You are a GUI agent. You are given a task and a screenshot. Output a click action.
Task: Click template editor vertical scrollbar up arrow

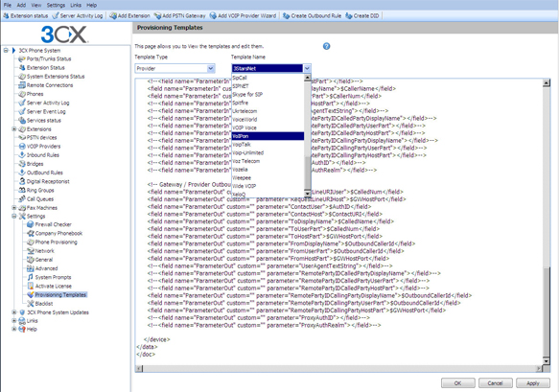pos(547,82)
